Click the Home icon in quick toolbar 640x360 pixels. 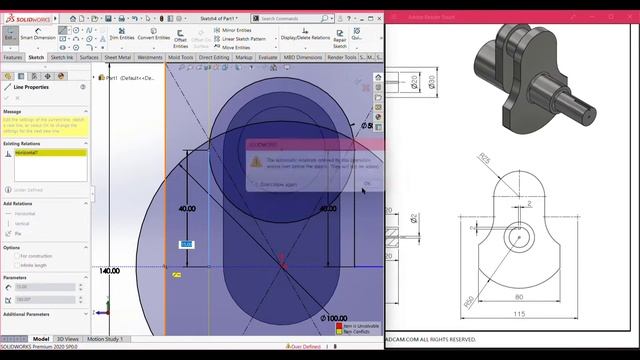73,19
